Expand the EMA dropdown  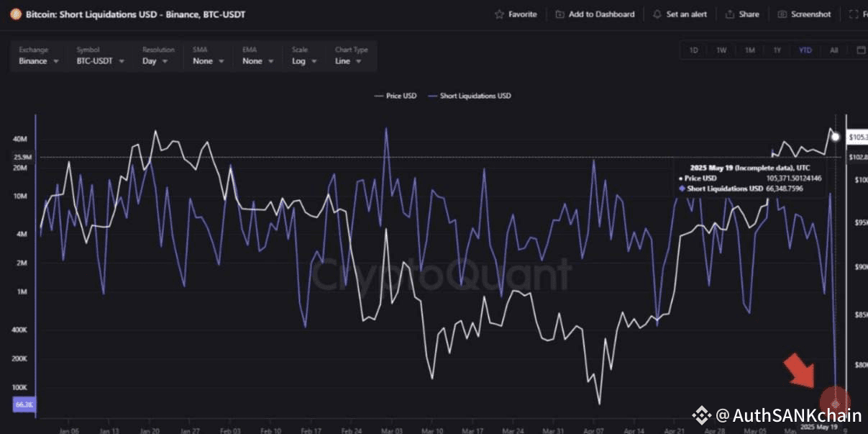257,56
